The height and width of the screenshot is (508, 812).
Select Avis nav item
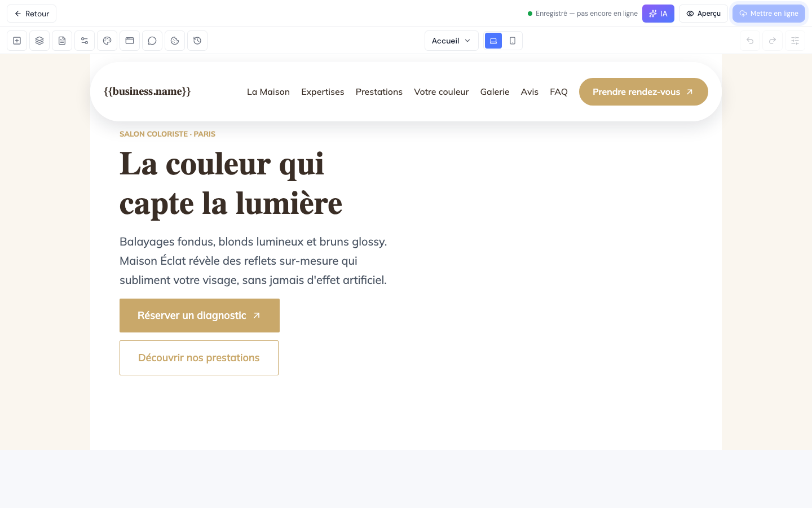click(529, 92)
